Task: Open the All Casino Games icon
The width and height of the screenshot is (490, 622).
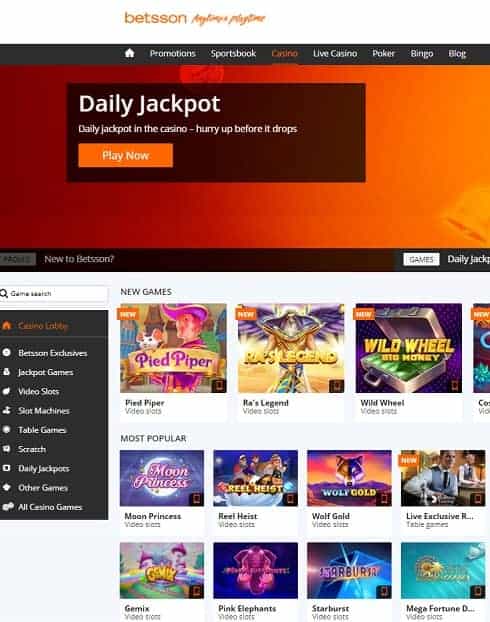Action: (x=8, y=507)
